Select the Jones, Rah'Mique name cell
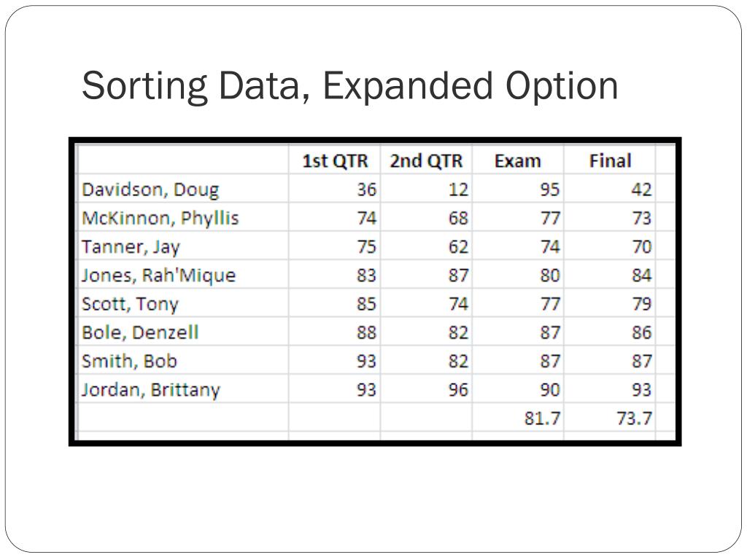This screenshot has height=560, width=747. click(183, 275)
